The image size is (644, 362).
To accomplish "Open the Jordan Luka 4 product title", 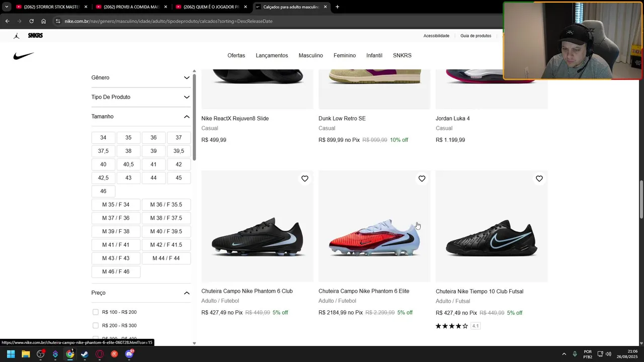I will pos(452,119).
